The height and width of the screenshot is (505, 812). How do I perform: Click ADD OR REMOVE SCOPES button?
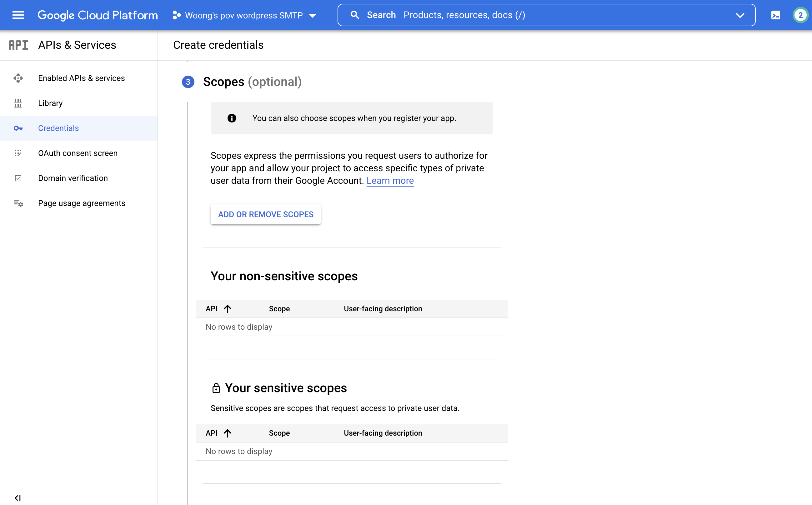(x=266, y=214)
